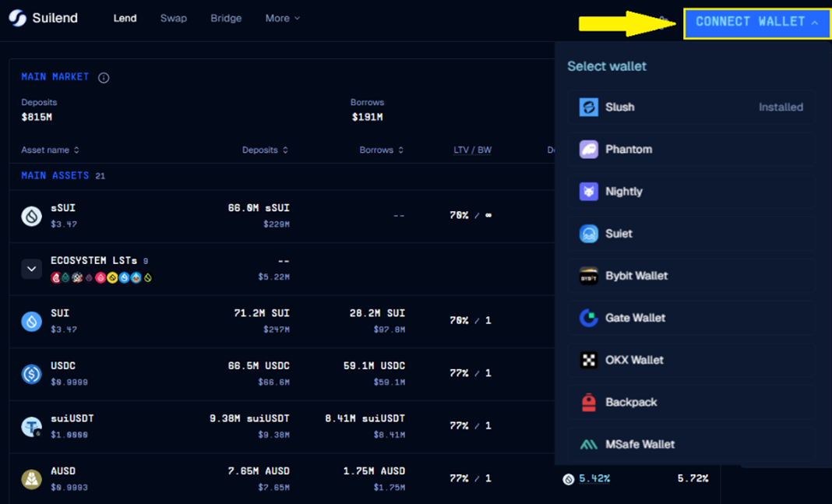Choose the Nightly wallet icon
832x504 pixels.
pyautogui.click(x=589, y=192)
